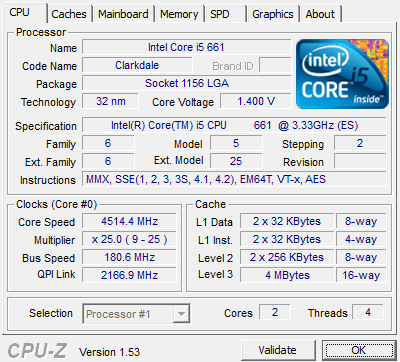Click the Stepping value 2
The height and width of the screenshot is (362, 400).
coord(360,143)
